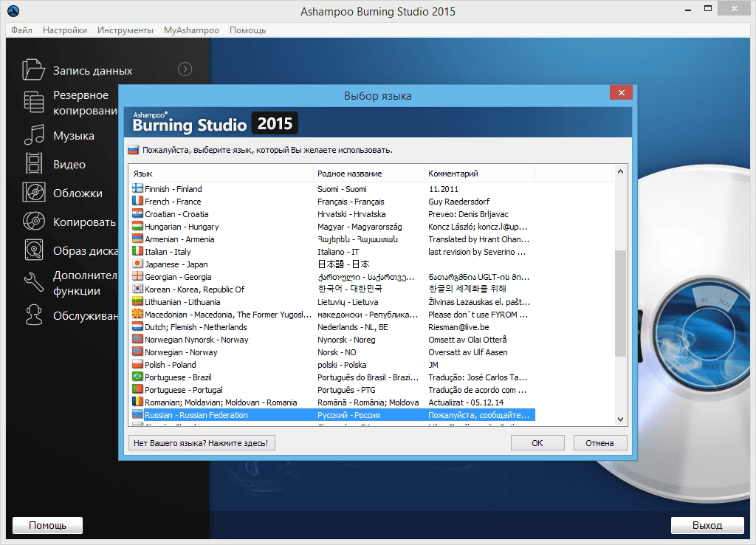Open the Инструменты menu

click(126, 30)
